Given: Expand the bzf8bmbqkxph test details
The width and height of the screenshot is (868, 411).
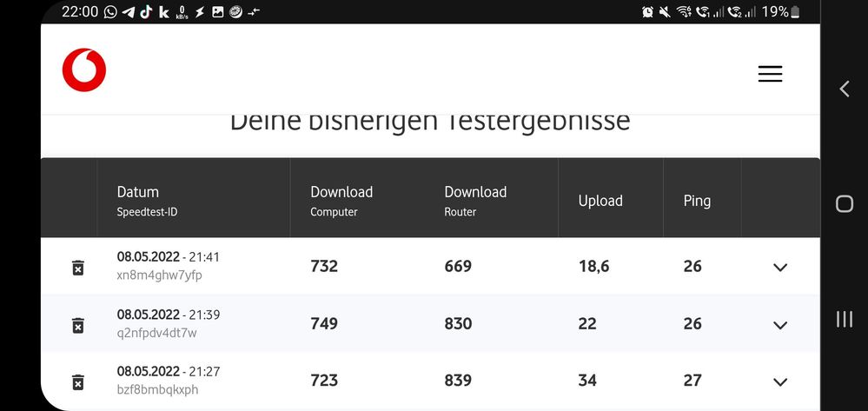Looking at the screenshot, I should click(x=779, y=381).
